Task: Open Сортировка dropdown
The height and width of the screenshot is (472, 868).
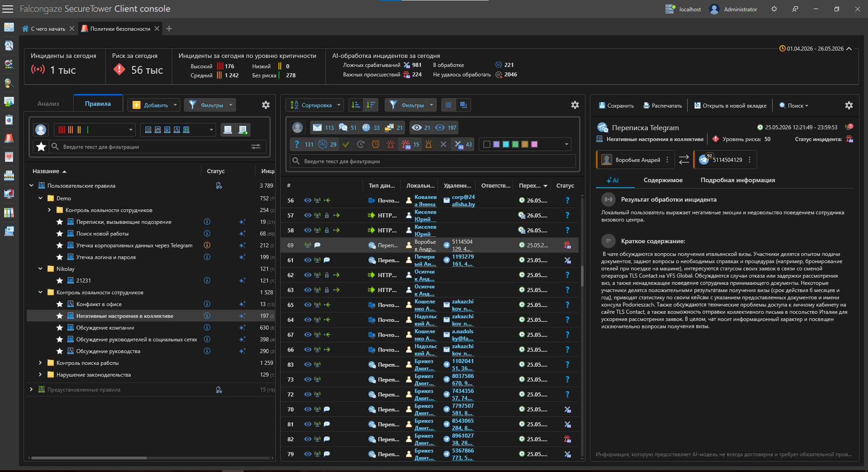Action: point(315,105)
